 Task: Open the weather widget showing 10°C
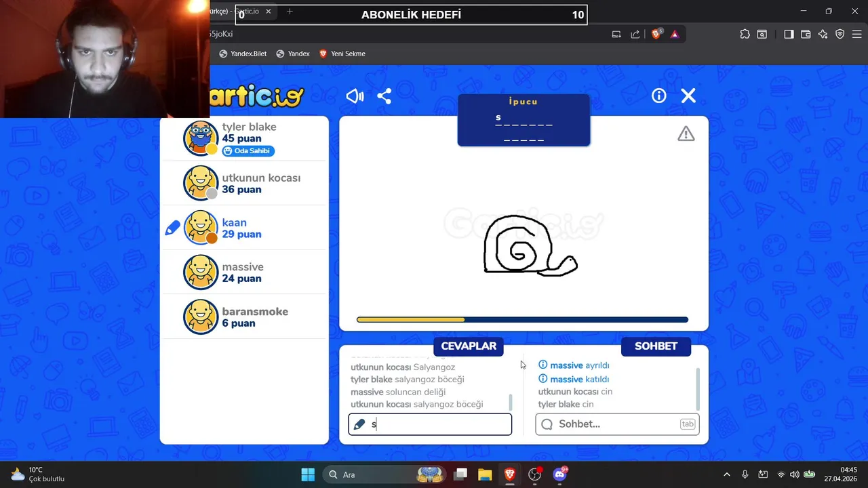[37, 474]
